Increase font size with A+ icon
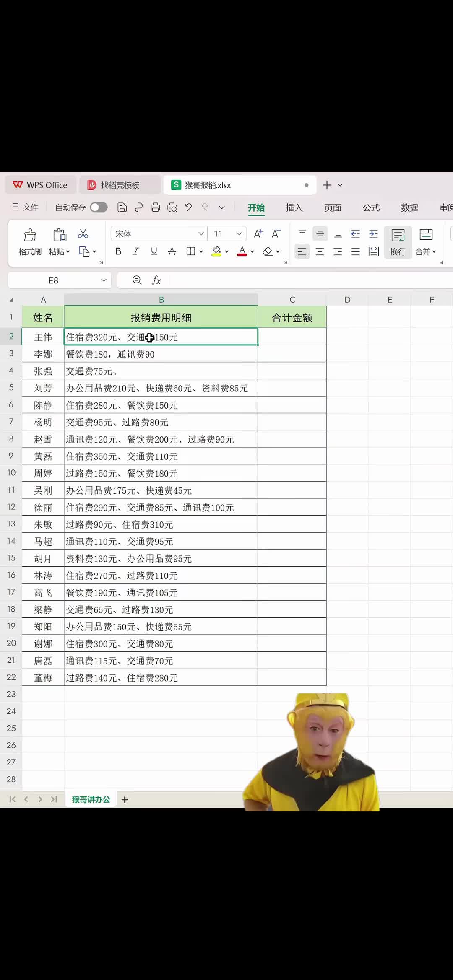Image resolution: width=453 pixels, height=980 pixels. click(x=258, y=233)
